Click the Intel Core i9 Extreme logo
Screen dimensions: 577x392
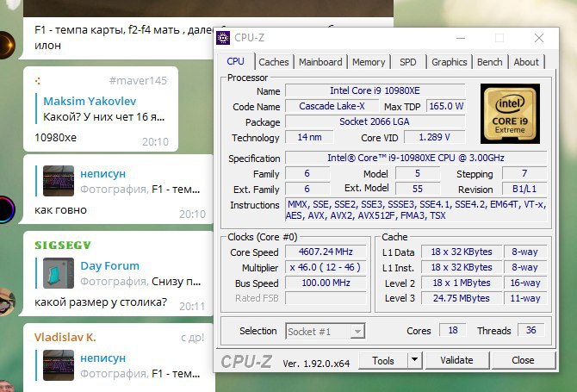(x=510, y=114)
